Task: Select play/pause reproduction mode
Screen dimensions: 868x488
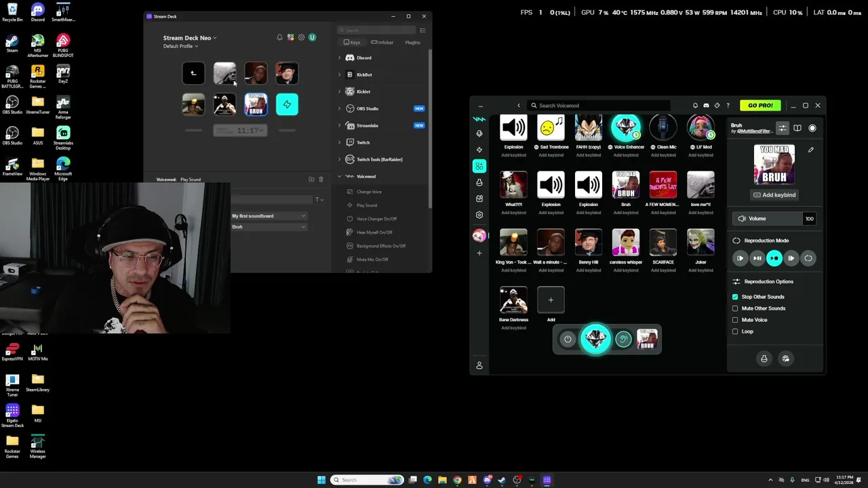Action: tap(757, 258)
